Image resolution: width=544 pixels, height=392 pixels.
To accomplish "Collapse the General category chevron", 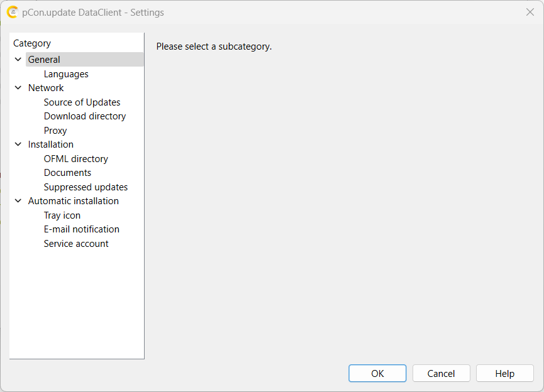I will click(18, 60).
